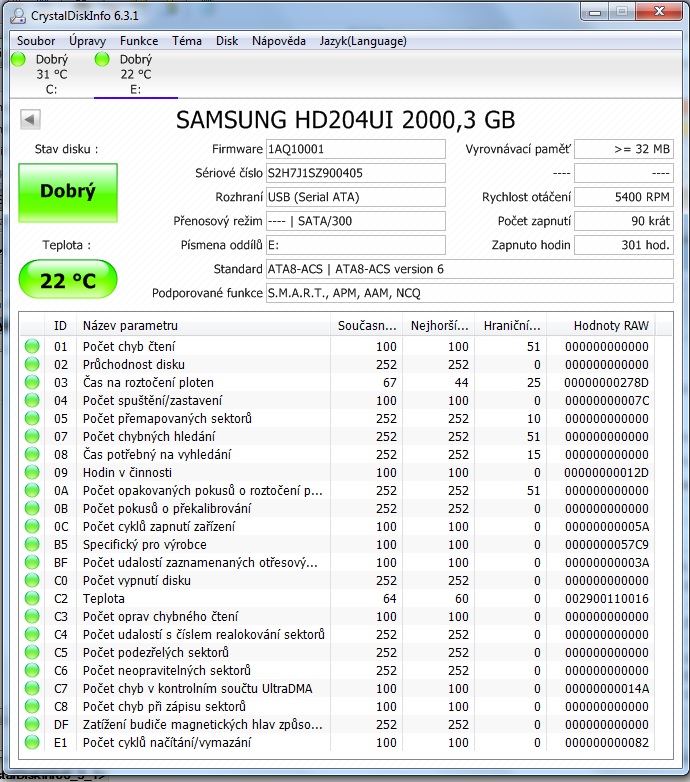Click the Nejhorší... column header
Screen dimensions: 690x782
click(x=439, y=326)
